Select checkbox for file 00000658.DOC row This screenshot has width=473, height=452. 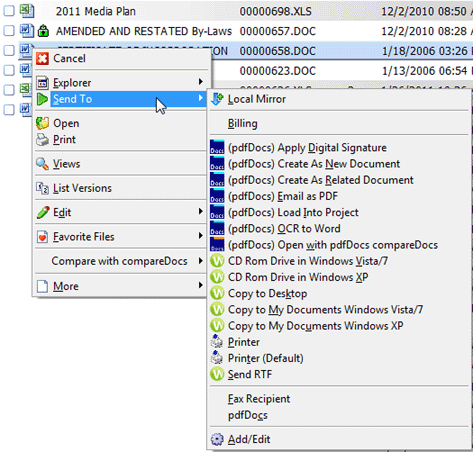(x=9, y=50)
